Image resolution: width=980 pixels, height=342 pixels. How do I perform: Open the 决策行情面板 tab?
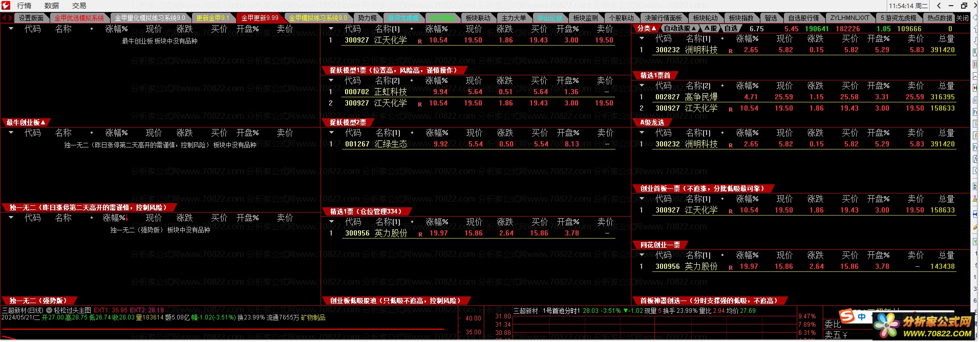pyautogui.click(x=663, y=18)
